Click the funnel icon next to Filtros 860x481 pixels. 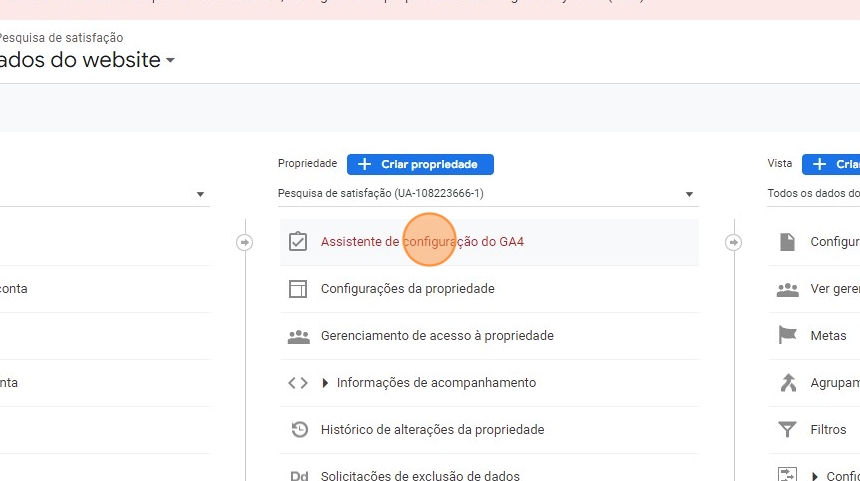(788, 430)
